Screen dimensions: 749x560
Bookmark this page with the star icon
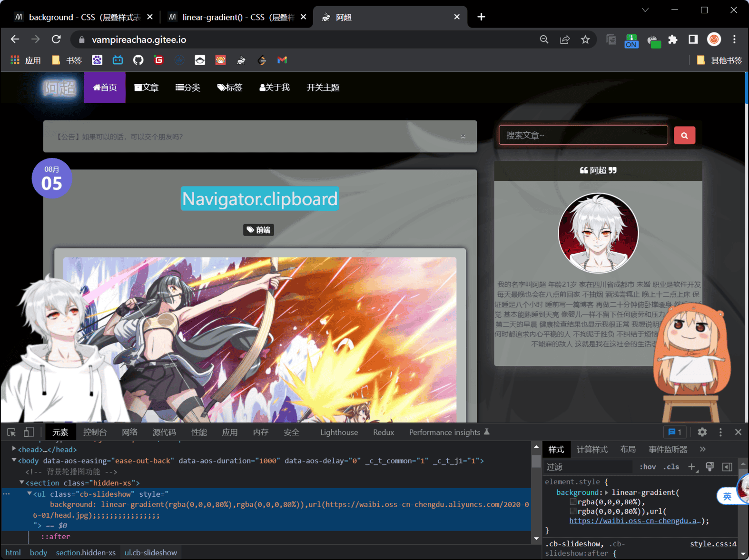pos(585,39)
